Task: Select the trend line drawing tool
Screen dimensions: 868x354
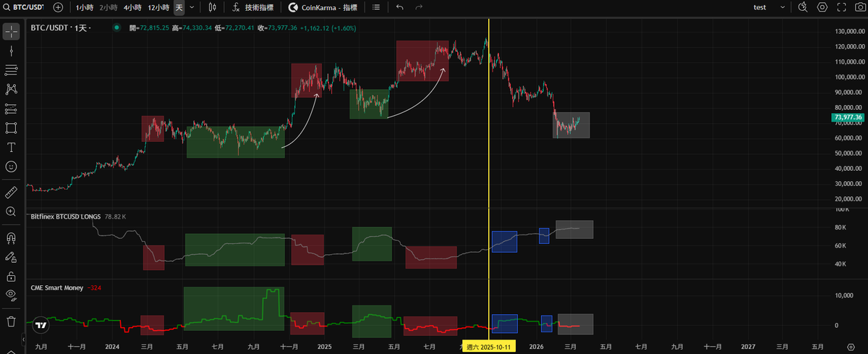Action: pyautogui.click(x=12, y=51)
